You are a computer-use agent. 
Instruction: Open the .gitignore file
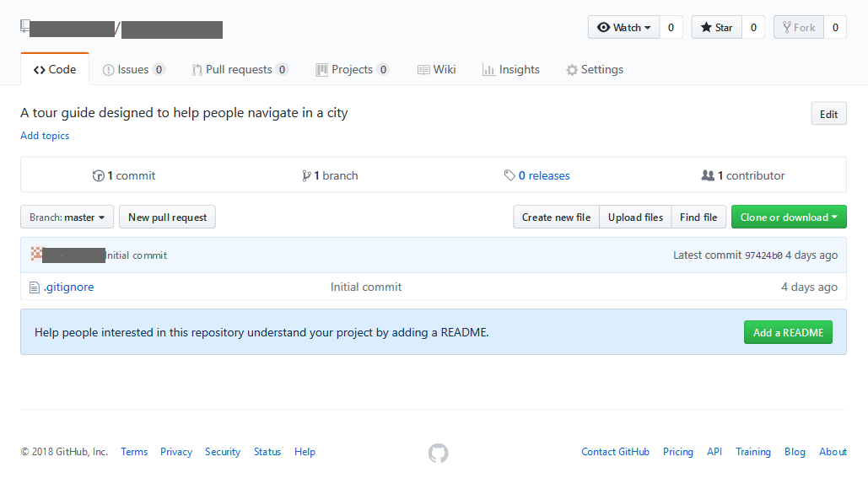click(x=68, y=287)
